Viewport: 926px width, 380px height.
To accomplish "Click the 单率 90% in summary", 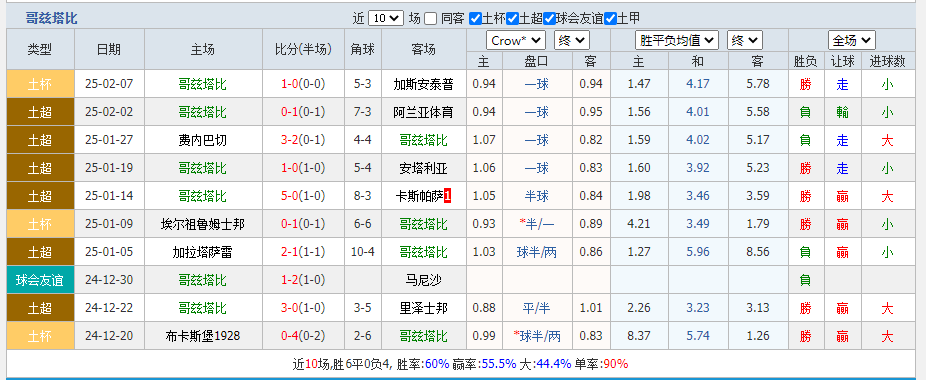I will point(615,363).
